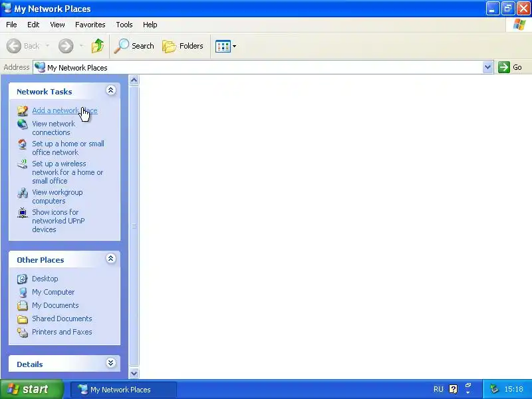Click the Back arrow toolbar icon
This screenshot has height=399, width=532.
[14, 46]
